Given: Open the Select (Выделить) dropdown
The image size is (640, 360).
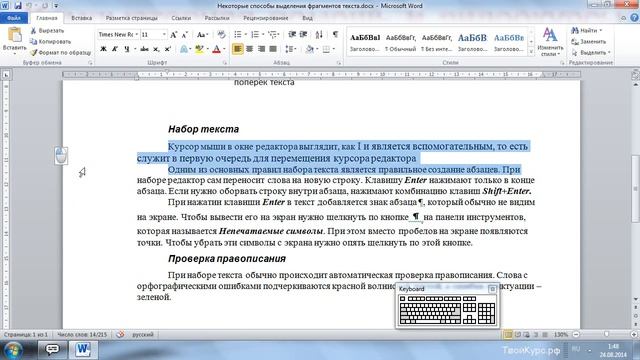Looking at the screenshot, I should point(591,53).
